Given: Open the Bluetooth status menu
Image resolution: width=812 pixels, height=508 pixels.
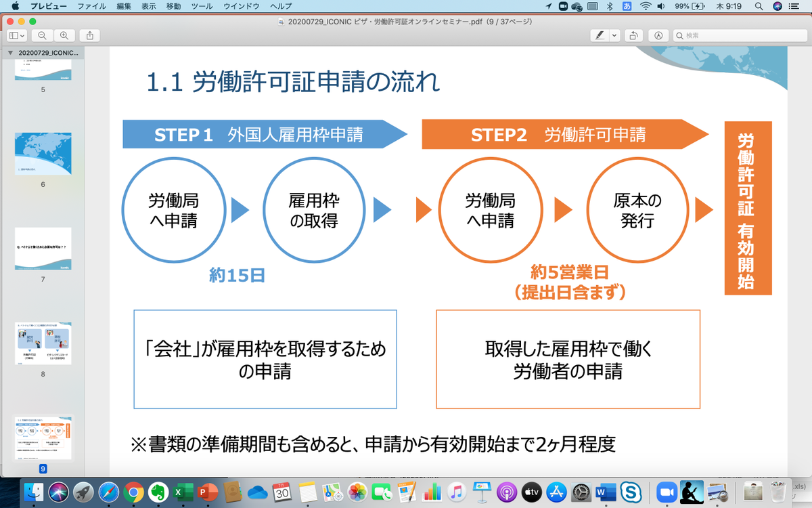Looking at the screenshot, I should (x=609, y=6).
